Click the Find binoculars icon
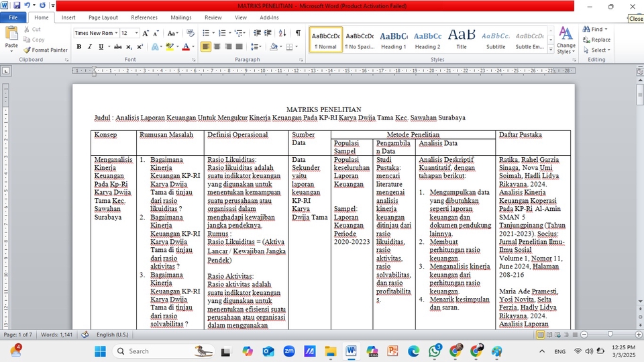The image size is (644, 362). 586,29
